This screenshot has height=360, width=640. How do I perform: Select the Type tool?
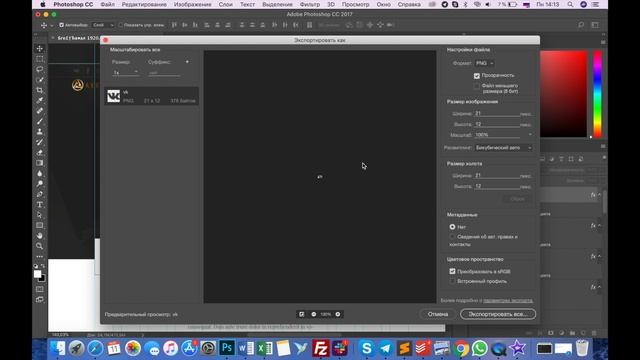40,204
